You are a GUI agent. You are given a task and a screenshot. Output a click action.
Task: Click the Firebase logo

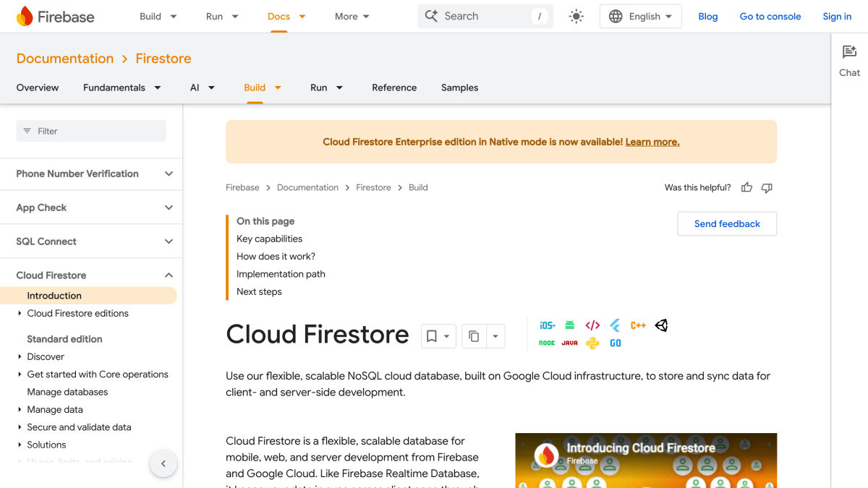click(55, 17)
